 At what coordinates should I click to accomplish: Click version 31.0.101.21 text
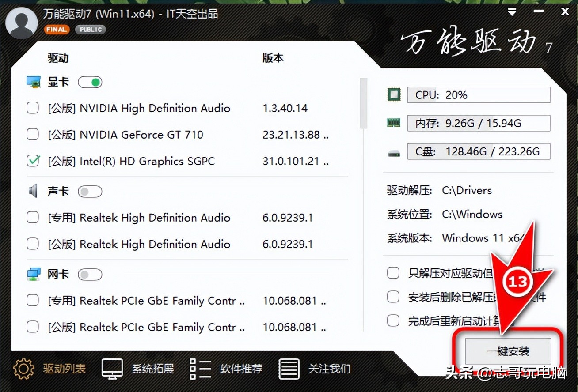pos(296,161)
